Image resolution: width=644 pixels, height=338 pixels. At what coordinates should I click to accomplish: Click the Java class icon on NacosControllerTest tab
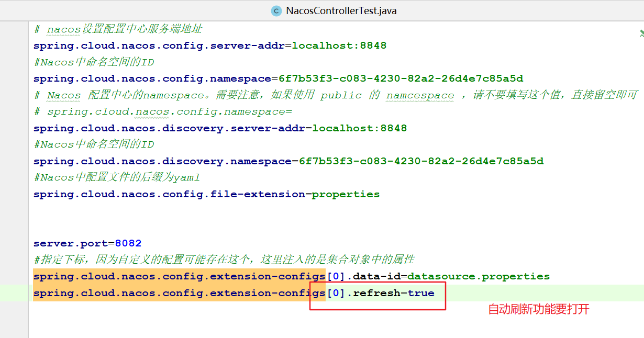click(276, 11)
